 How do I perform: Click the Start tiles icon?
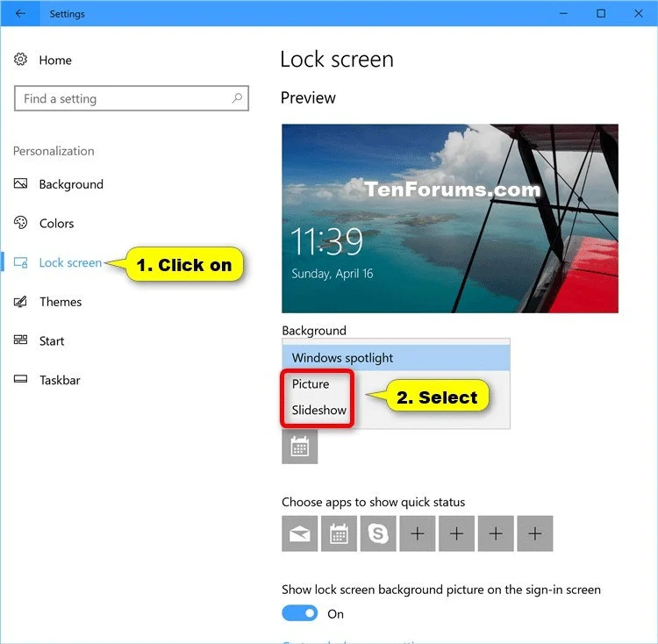[x=20, y=340]
